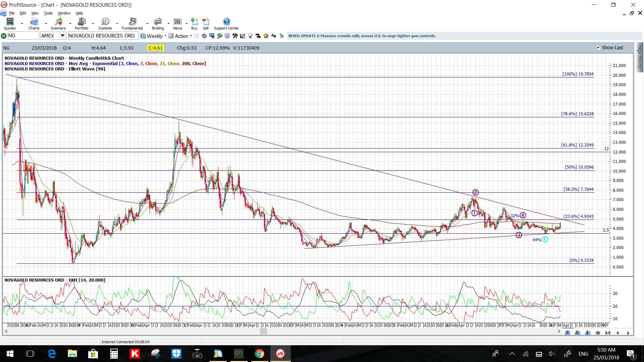Viewport: 644px width, 362px height.
Task: Click the right arrow of the chart scrollbar
Action: 559,331
